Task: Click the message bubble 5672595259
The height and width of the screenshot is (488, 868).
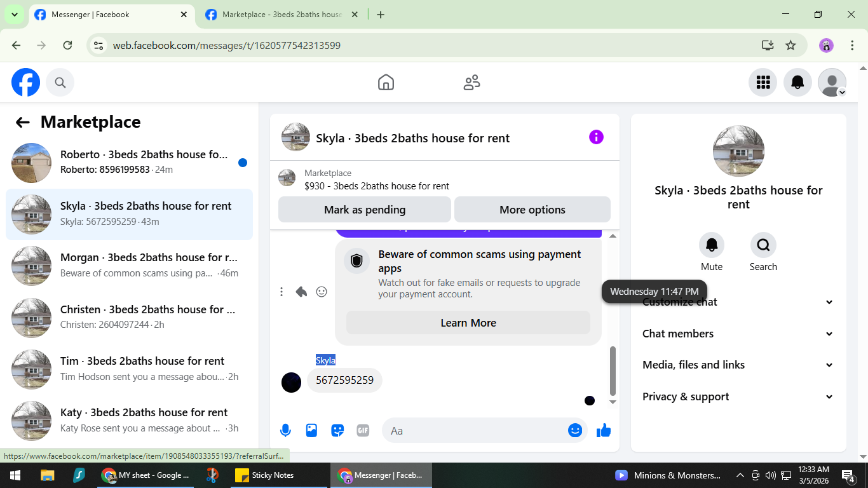Action: coord(345,381)
